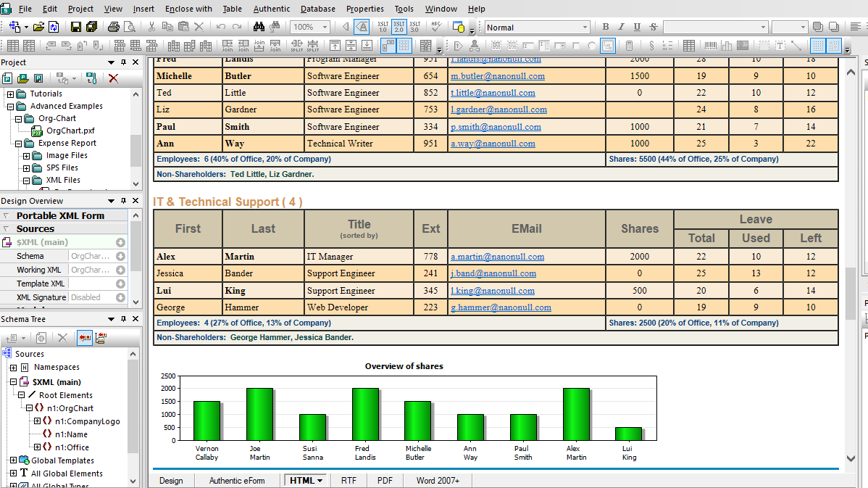This screenshot has width=868, height=488.
Task: Expand the Tutorials folder in Project tree
Action: [x=10, y=94]
